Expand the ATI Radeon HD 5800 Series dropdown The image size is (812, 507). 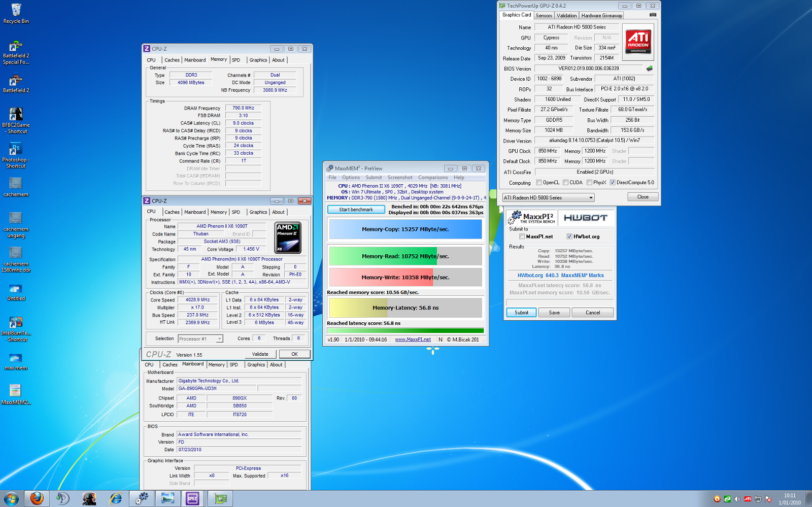[548, 197]
